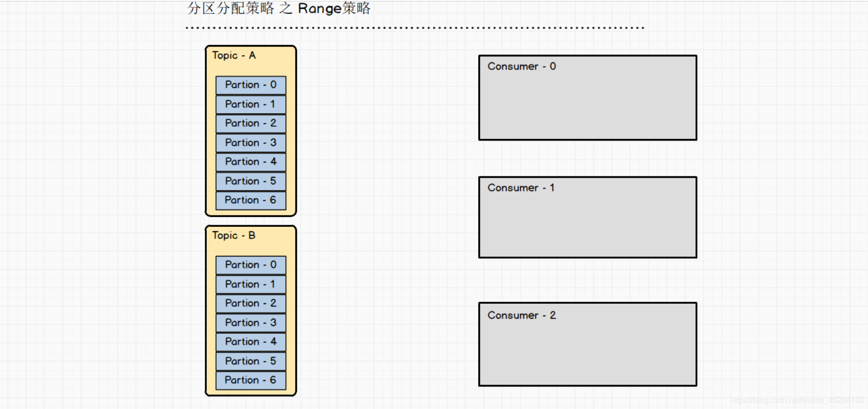
Task: Pick Partion - 4 in Topic - B
Action: [251, 342]
